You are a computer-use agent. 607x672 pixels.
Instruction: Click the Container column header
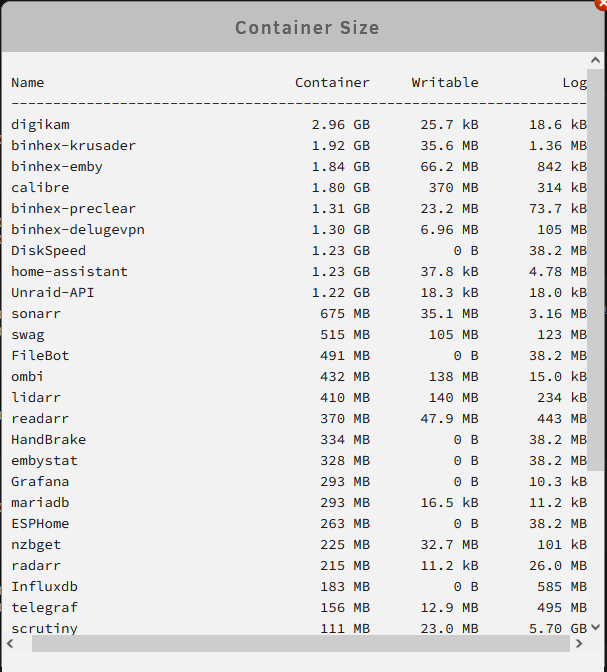pyautogui.click(x=332, y=83)
